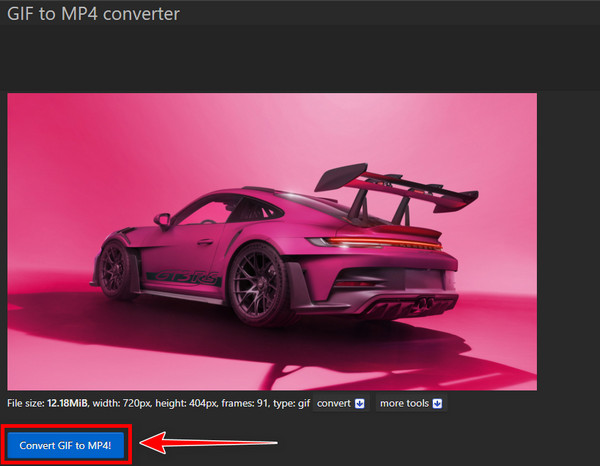
Task: Select the GIF to MP4 converter heading
Action: click(93, 14)
